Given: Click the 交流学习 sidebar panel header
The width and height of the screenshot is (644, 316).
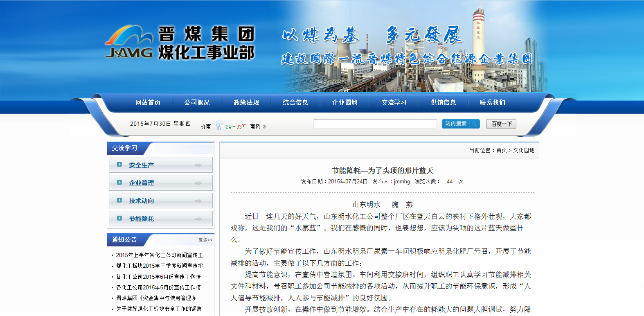Looking at the screenshot, I should [124, 148].
